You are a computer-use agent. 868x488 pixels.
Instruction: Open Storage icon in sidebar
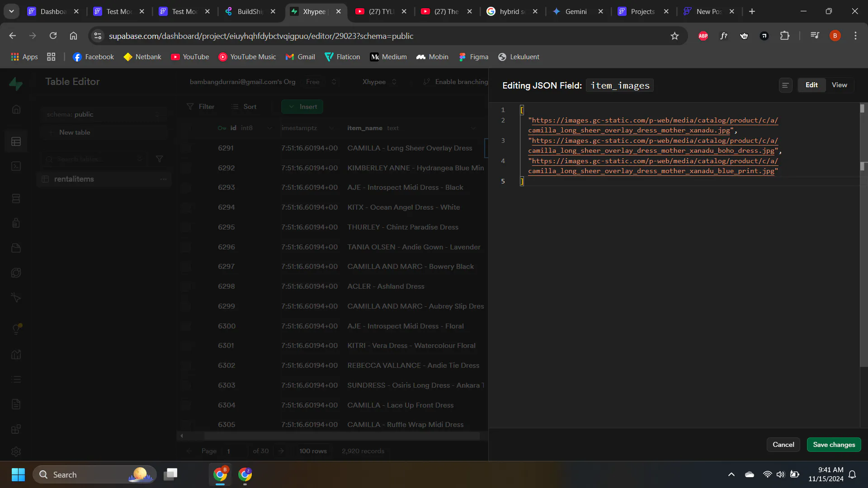16,248
